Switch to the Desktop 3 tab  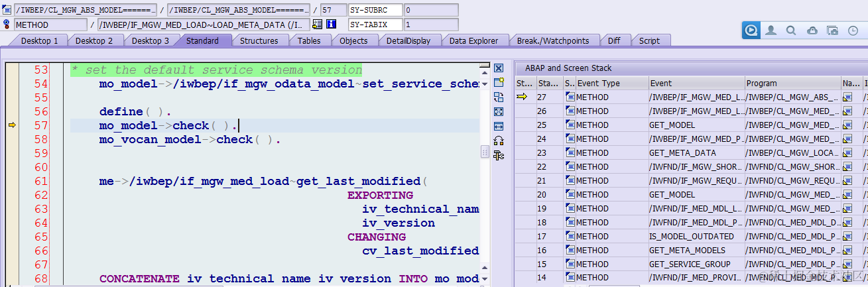click(150, 40)
